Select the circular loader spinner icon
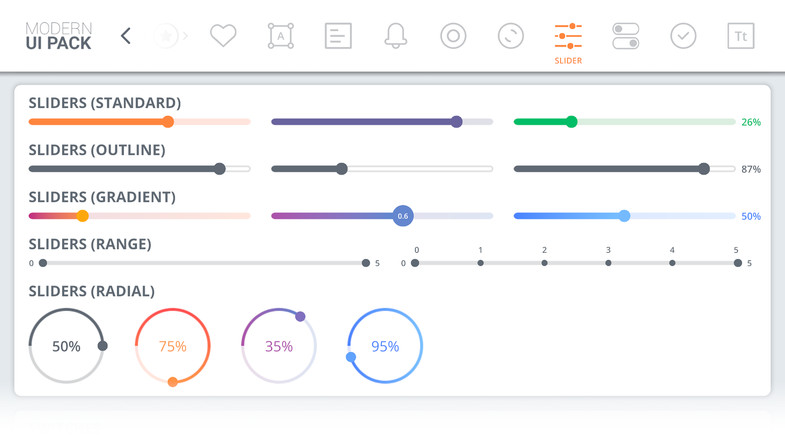The image size is (785, 442). [511, 36]
